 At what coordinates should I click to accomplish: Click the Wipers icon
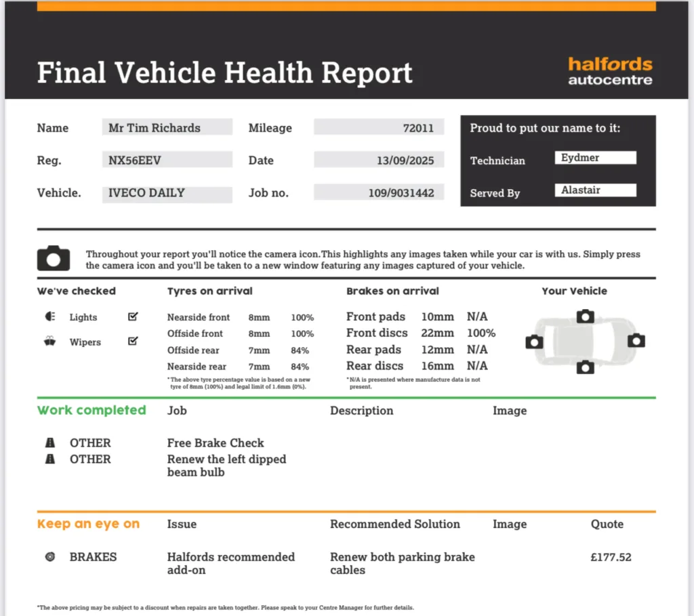(49, 341)
